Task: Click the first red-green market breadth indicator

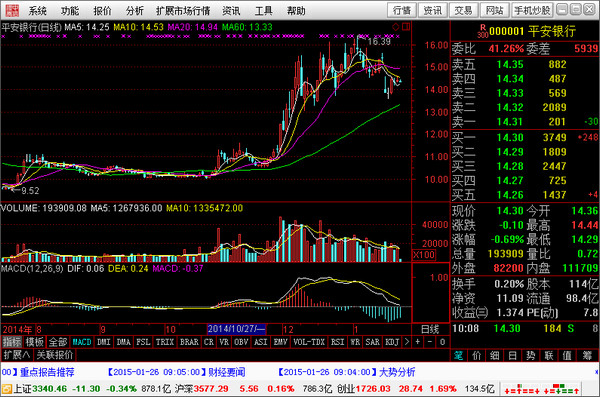Action: 522,389
